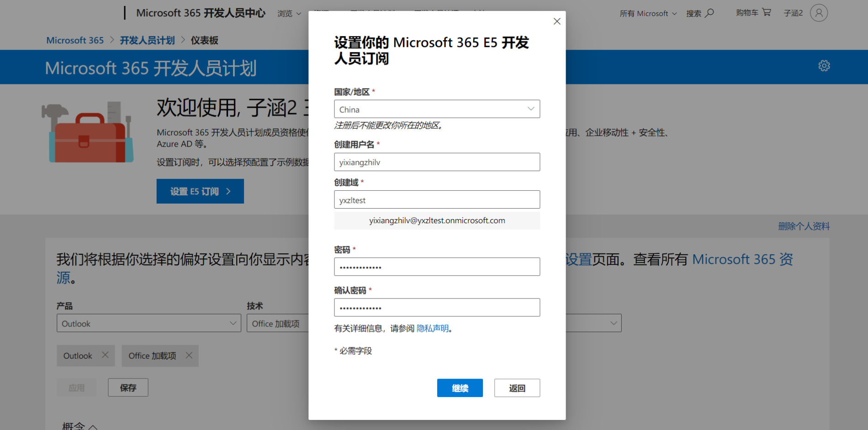The height and width of the screenshot is (430, 868).
Task: Close the E5 subscription setup dialog
Action: tap(557, 21)
